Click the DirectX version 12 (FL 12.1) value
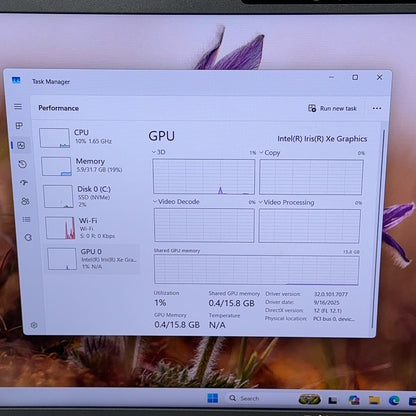 click(x=327, y=310)
